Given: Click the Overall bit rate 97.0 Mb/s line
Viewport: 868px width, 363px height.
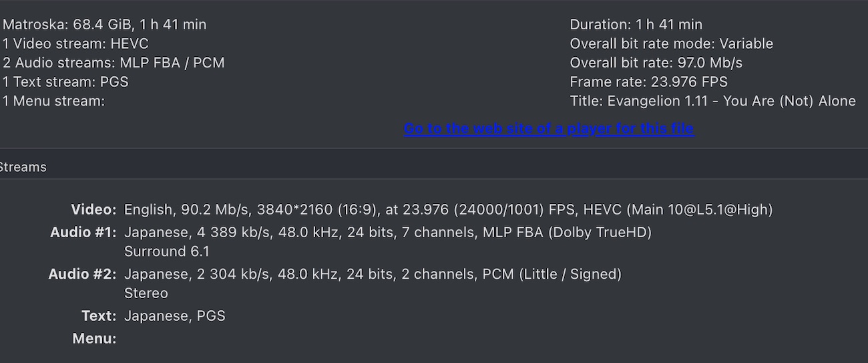Looking at the screenshot, I should coord(656,63).
